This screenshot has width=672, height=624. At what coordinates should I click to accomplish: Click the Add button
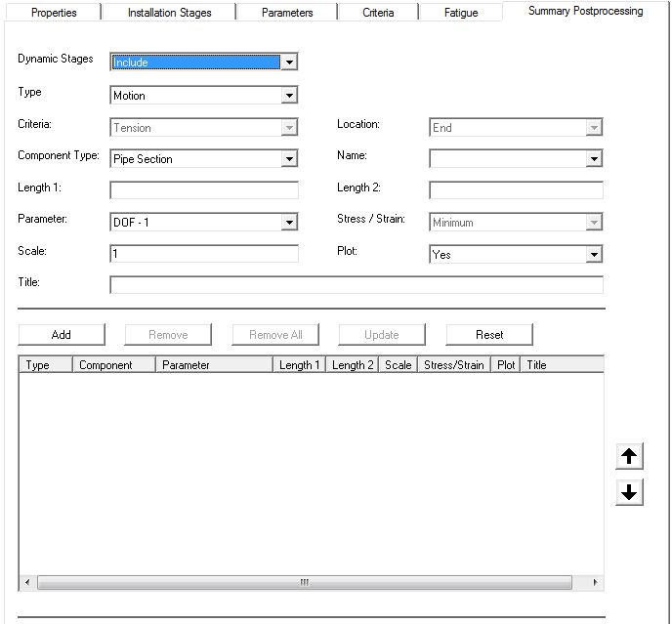point(62,335)
